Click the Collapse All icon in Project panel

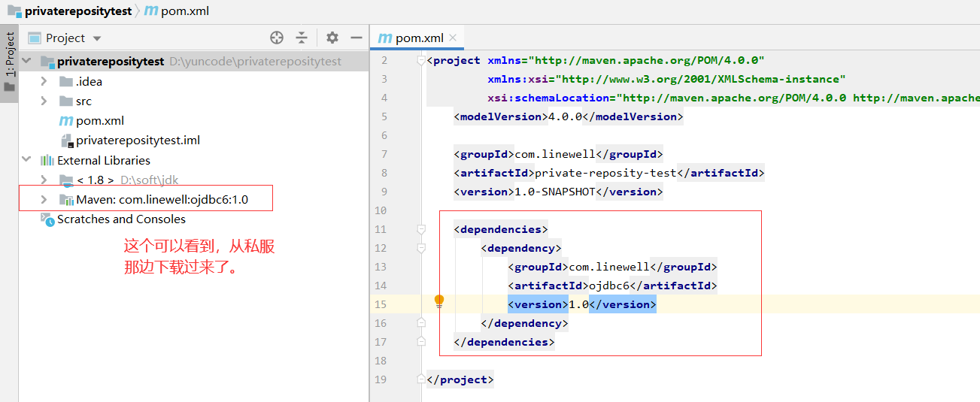point(302,38)
